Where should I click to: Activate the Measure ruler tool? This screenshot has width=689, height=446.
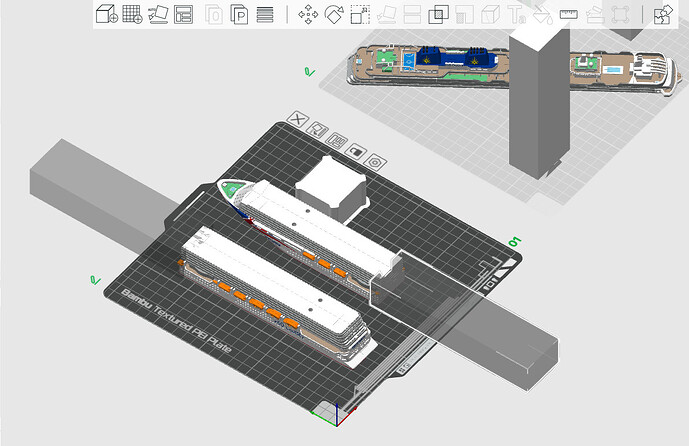tap(568, 14)
